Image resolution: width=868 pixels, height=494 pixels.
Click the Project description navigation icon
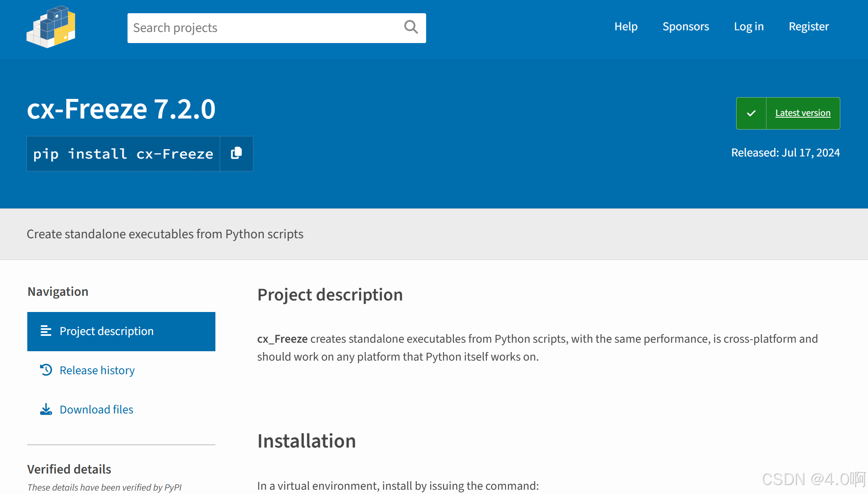(46, 331)
